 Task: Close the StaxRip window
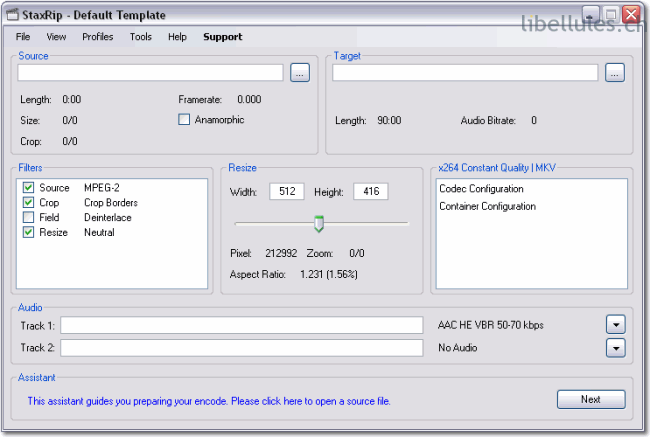(631, 15)
